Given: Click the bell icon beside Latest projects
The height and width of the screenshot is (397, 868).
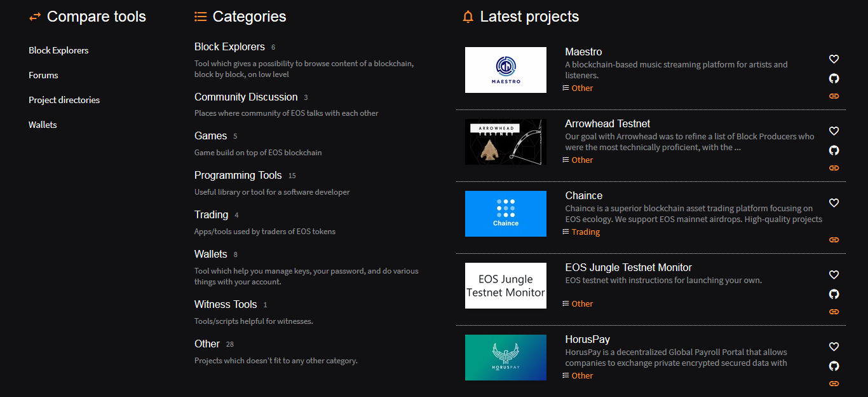Looking at the screenshot, I should (468, 17).
